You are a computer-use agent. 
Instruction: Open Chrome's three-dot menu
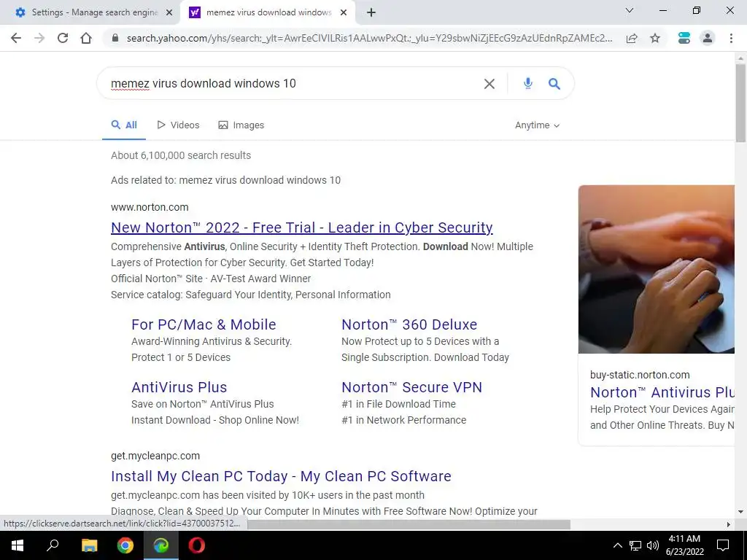click(x=731, y=38)
